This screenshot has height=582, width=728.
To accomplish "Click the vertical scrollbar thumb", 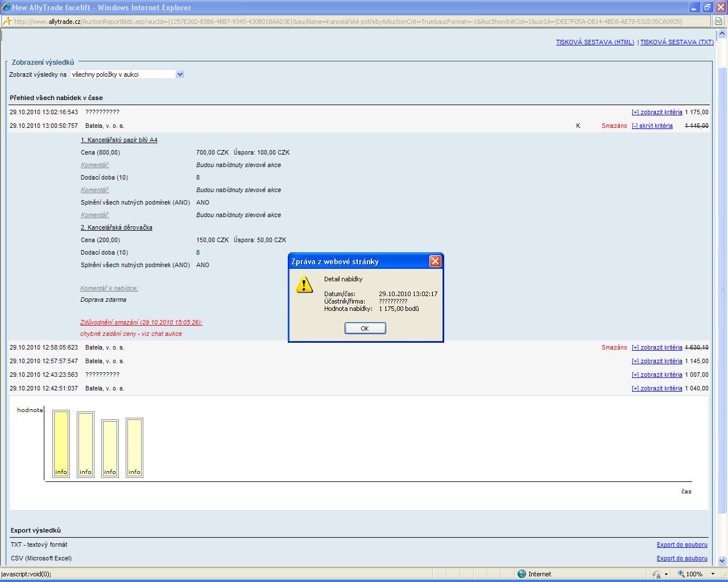I will tap(722, 290).
